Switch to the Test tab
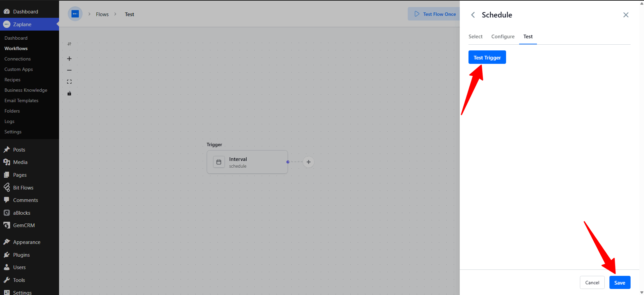This screenshot has height=295, width=644. (528, 37)
